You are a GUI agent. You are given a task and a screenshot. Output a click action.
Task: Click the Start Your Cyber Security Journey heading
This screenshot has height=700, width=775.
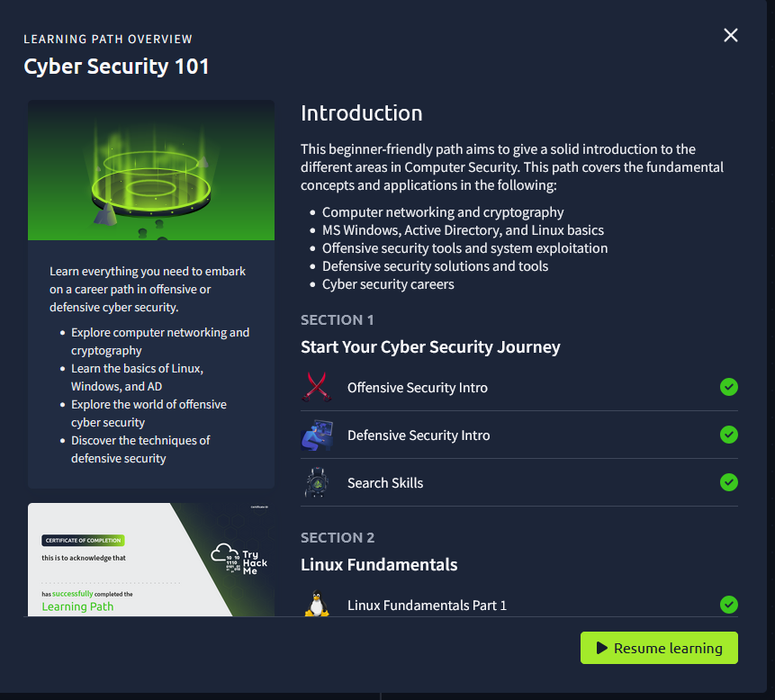point(430,347)
